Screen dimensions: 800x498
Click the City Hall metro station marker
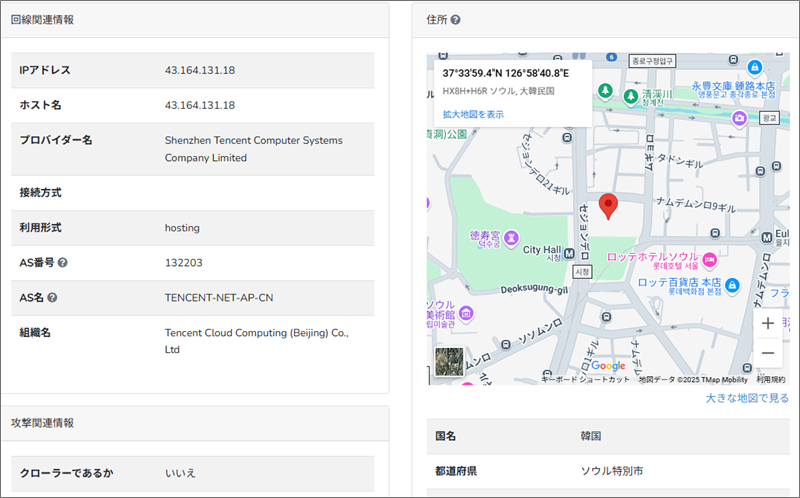tap(569, 253)
